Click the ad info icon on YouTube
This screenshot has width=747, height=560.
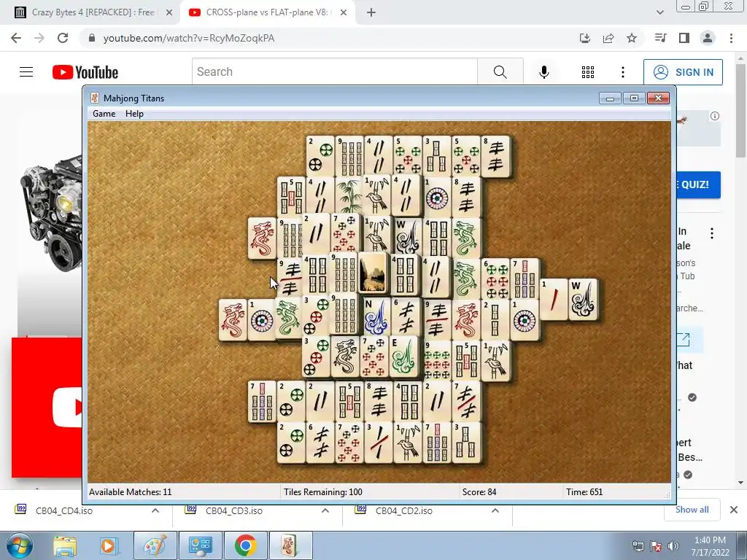715,116
